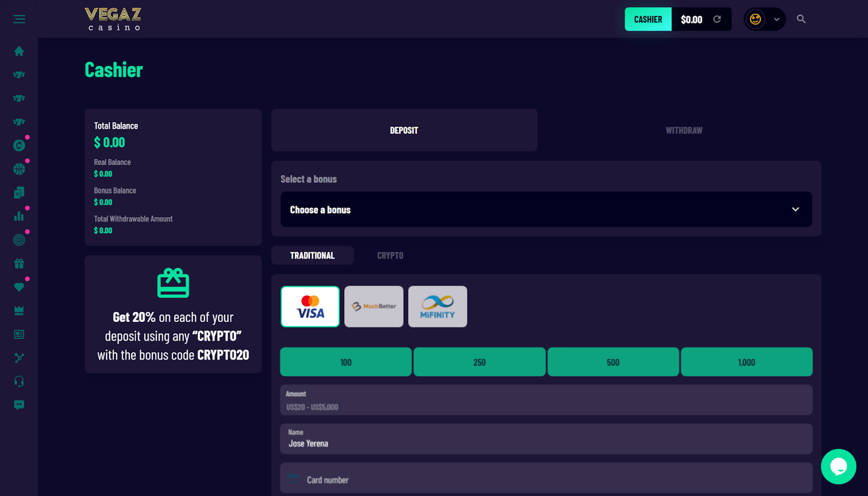
Task: Click the home/lobby icon in sidebar
Action: tap(19, 51)
